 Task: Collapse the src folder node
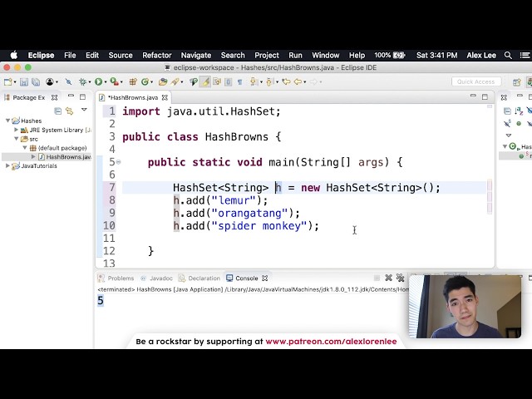tap(17, 139)
